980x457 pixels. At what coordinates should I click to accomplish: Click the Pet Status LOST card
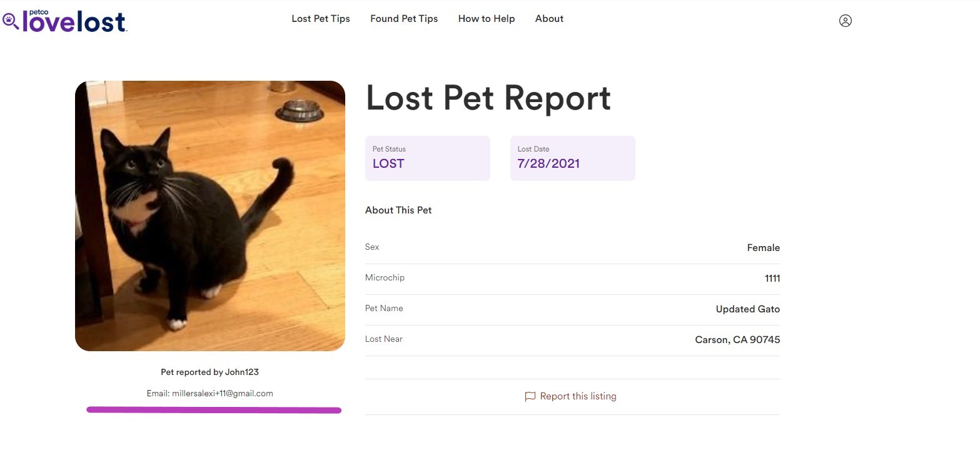pyautogui.click(x=427, y=158)
